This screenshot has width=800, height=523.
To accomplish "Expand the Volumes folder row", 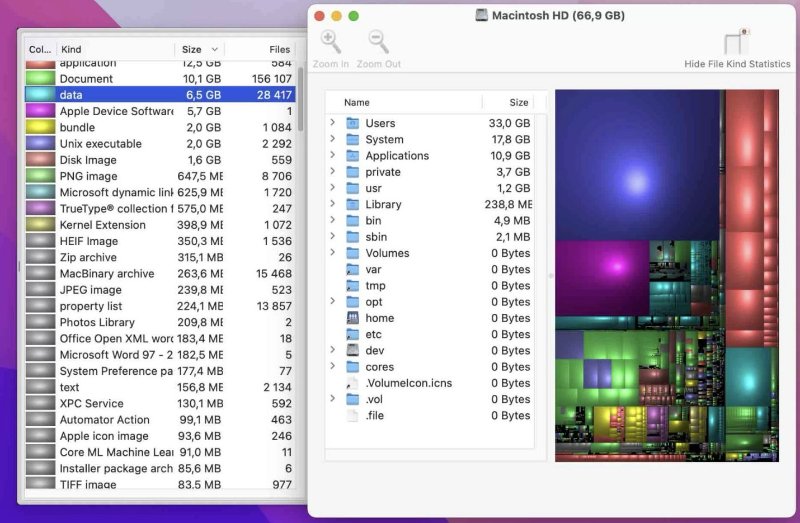I will tap(333, 253).
